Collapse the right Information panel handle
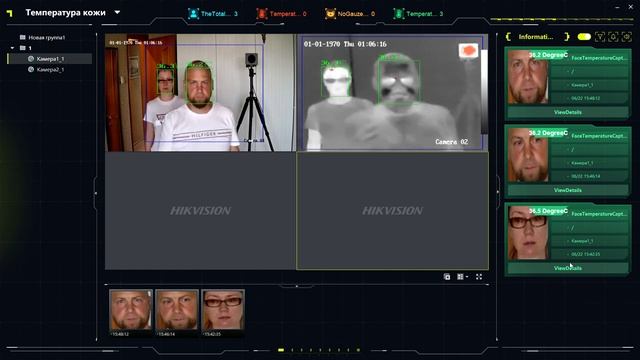Viewport: 640px width, 360px height. click(x=498, y=192)
